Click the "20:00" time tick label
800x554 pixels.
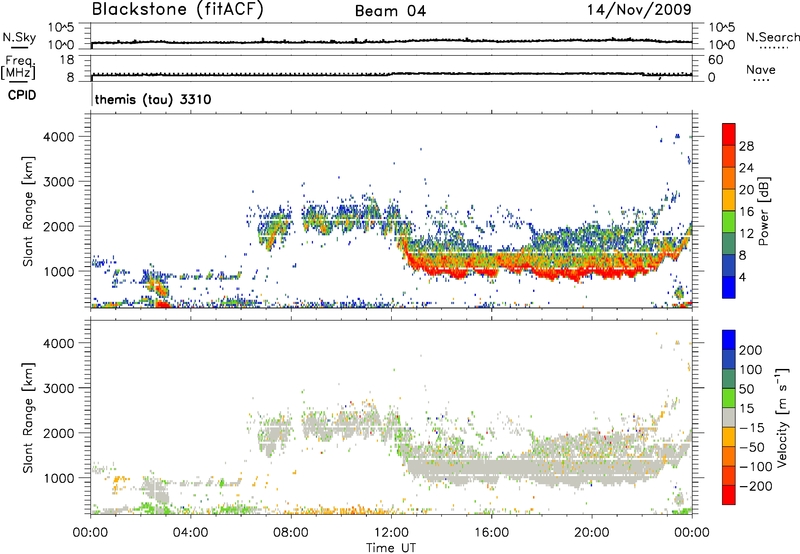(x=592, y=533)
